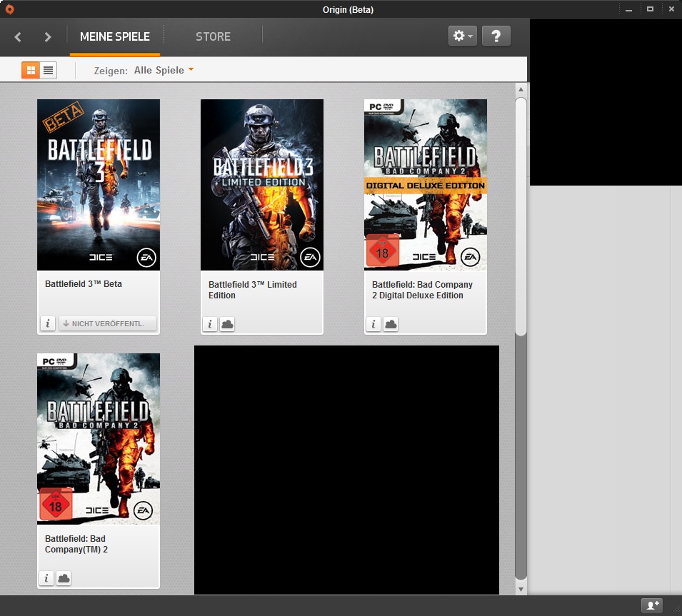This screenshot has height=616, width=682.
Task: Go forward with the right arrow
Action: [48, 37]
